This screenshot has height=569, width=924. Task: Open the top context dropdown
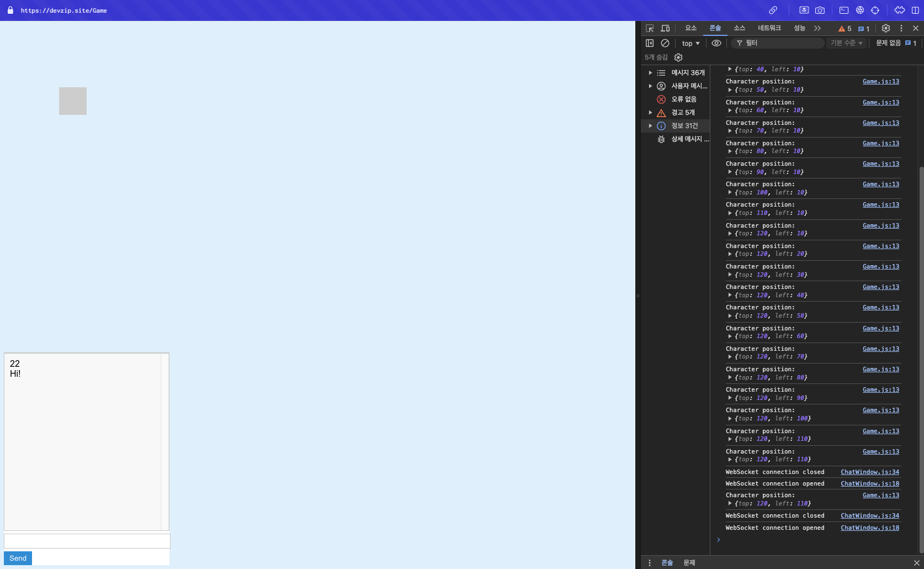691,43
